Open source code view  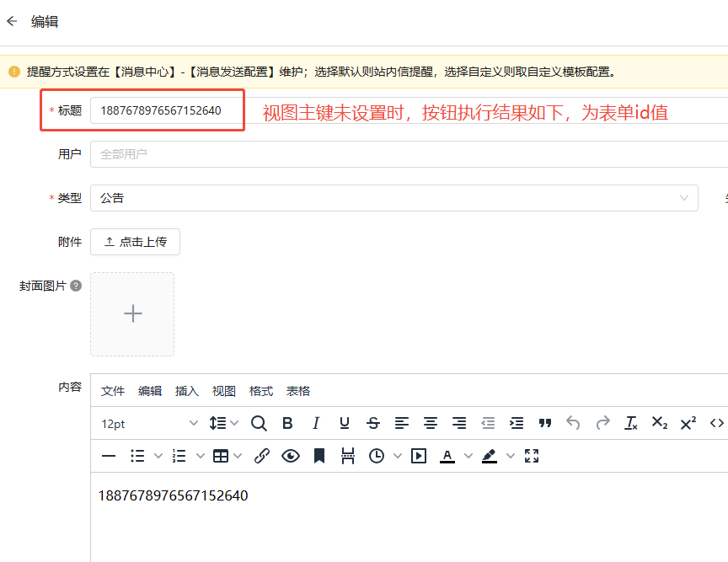(717, 423)
